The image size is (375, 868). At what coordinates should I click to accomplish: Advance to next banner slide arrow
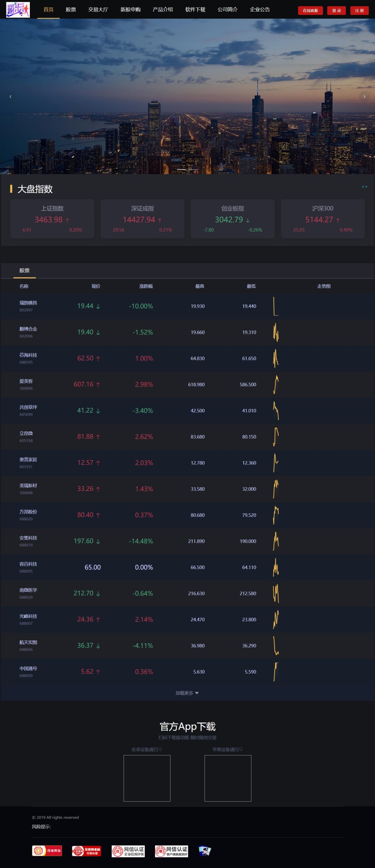[x=364, y=97]
